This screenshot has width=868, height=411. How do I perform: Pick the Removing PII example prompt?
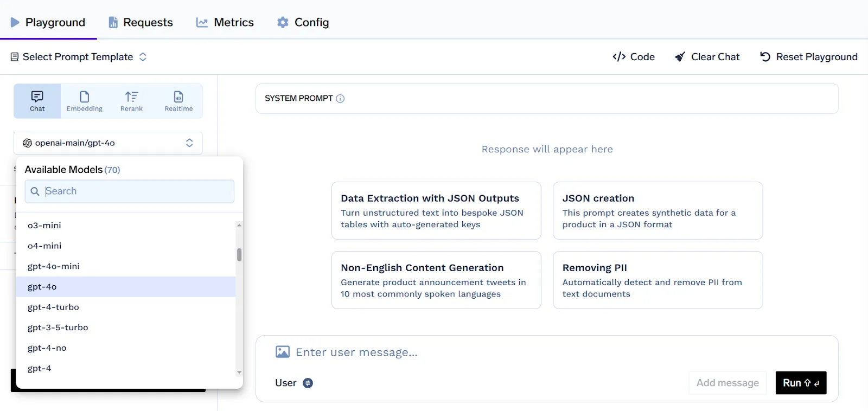658,280
